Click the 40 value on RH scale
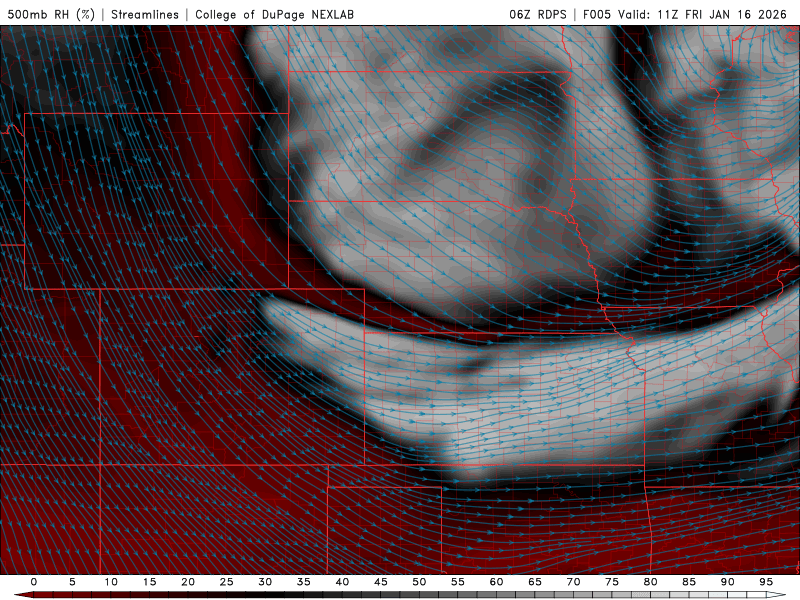This screenshot has height=600, width=800. [x=342, y=582]
